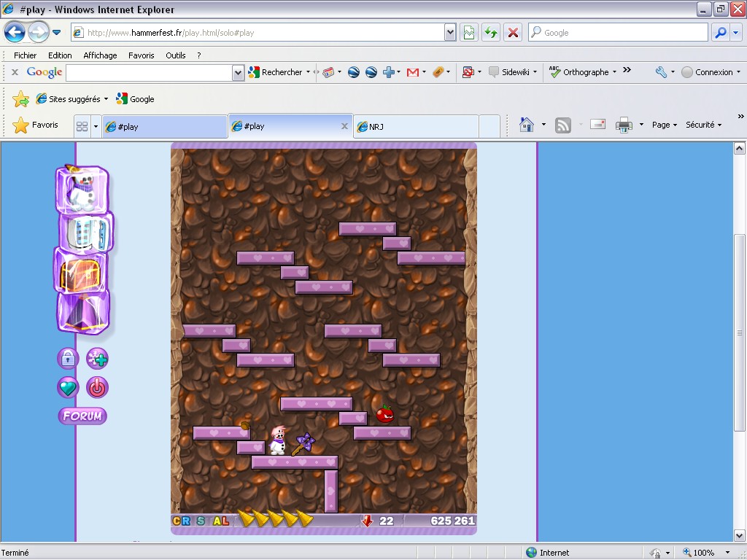Click the red power round button
The height and width of the screenshot is (560, 747).
(x=97, y=388)
